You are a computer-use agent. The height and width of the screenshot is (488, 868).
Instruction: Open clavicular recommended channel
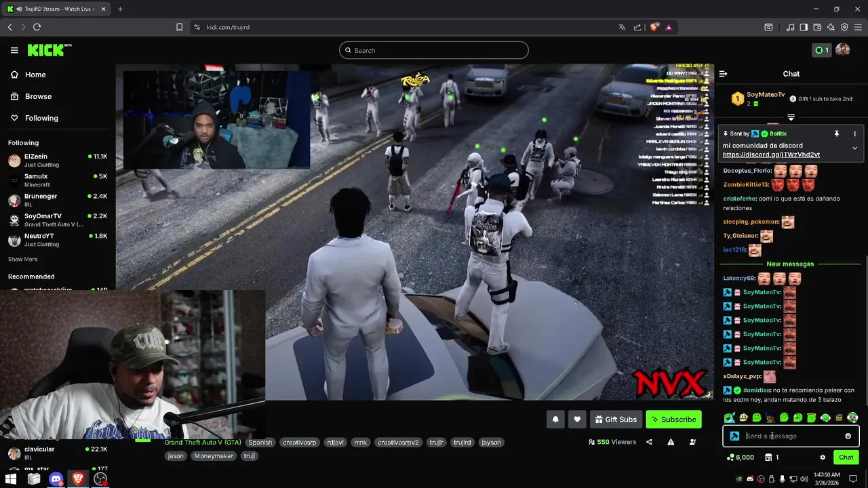point(58,452)
